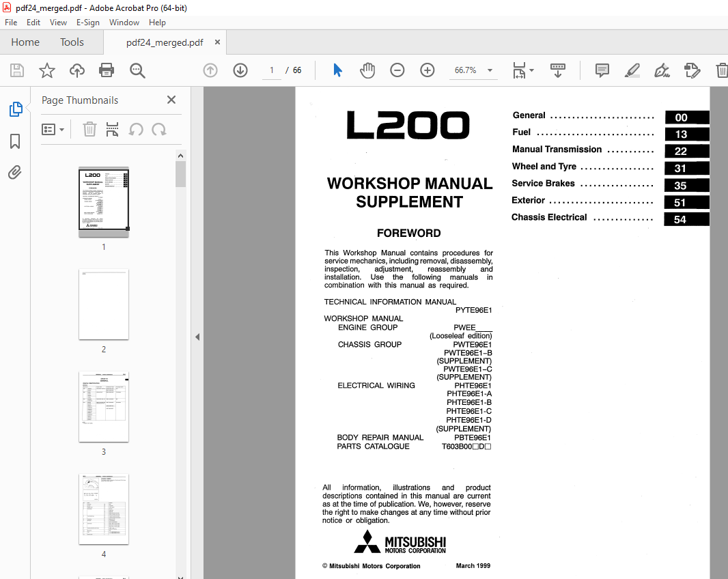Viewport: 728px width, 579px height.
Task: Go to next page arrow
Action: [x=240, y=70]
